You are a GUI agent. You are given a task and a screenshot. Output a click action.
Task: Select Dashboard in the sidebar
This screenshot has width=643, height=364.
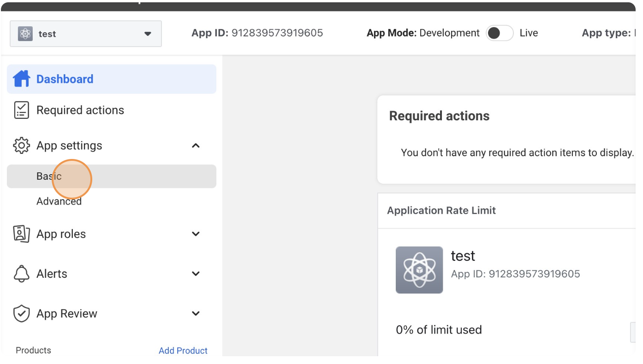coord(112,79)
